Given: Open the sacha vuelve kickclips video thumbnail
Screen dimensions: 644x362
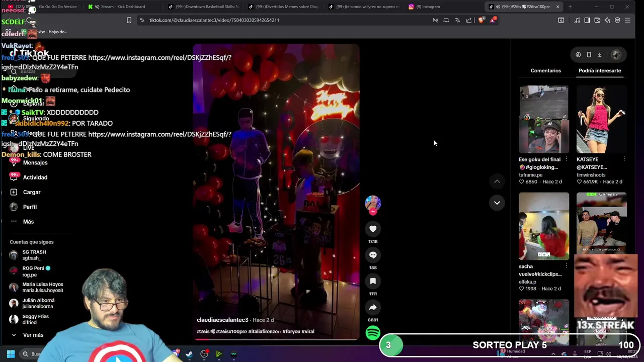Looking at the screenshot, I should [x=544, y=226].
